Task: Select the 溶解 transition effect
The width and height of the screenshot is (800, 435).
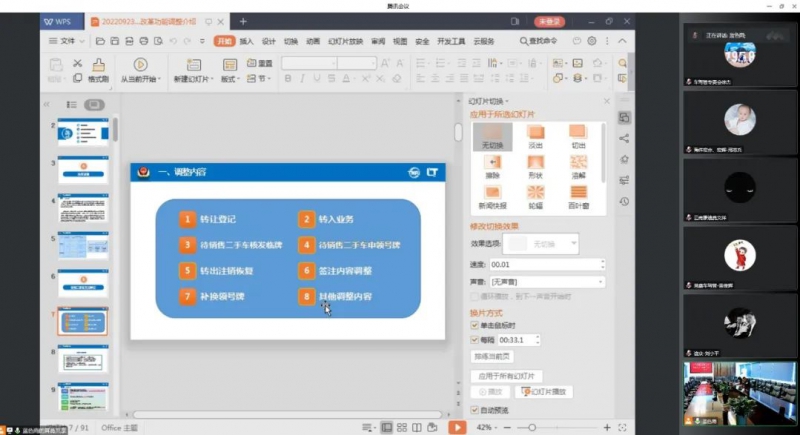Action: pyautogui.click(x=578, y=167)
